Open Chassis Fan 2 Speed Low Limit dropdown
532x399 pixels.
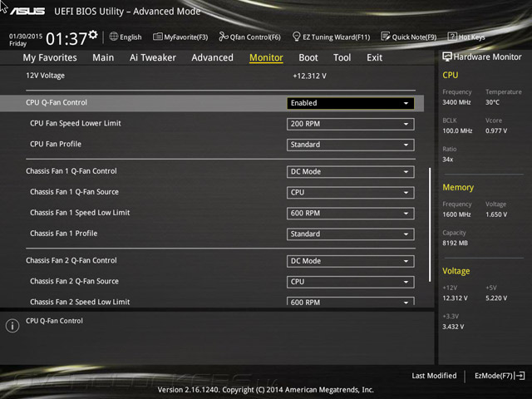coord(351,301)
